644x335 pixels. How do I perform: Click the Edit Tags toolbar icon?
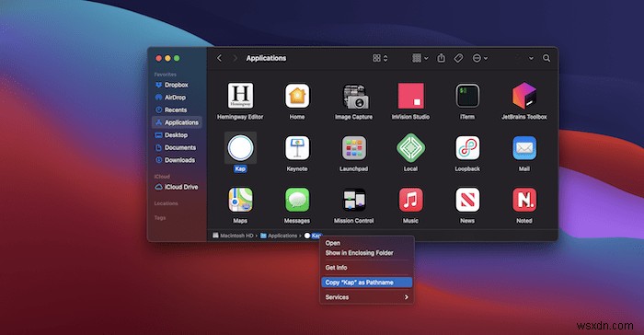[458, 58]
